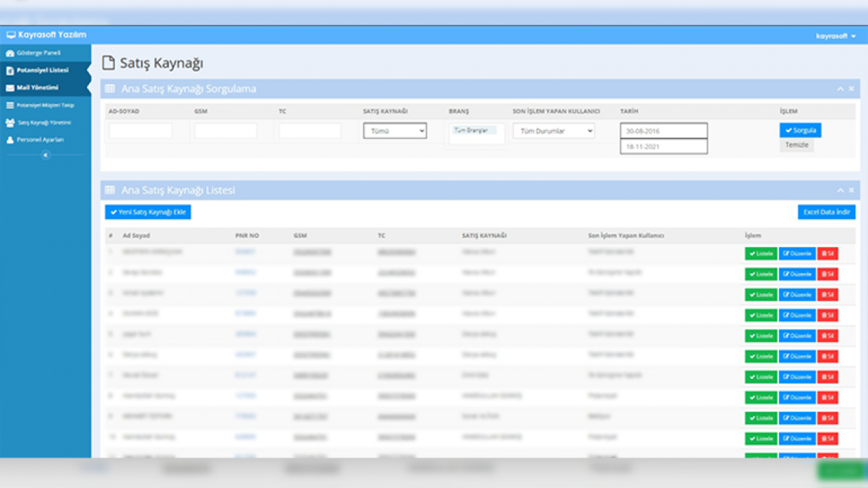
Task: Open the kayrasoft user menu
Action: (x=835, y=36)
